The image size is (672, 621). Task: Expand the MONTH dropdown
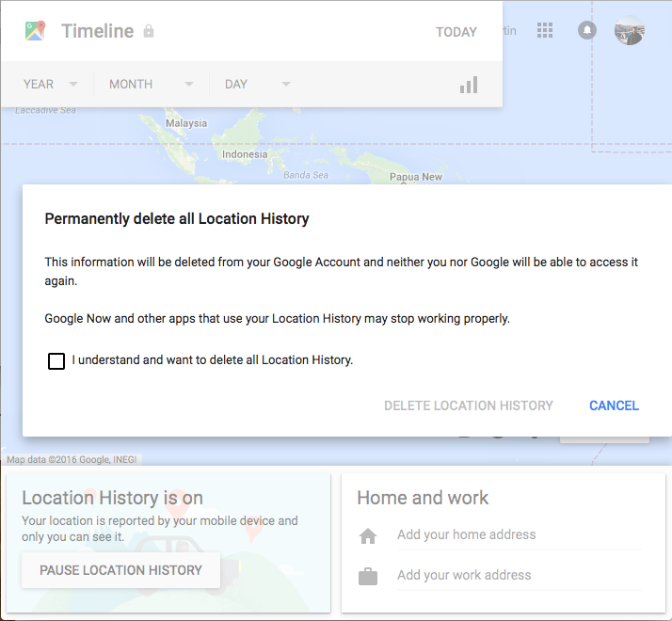point(151,85)
